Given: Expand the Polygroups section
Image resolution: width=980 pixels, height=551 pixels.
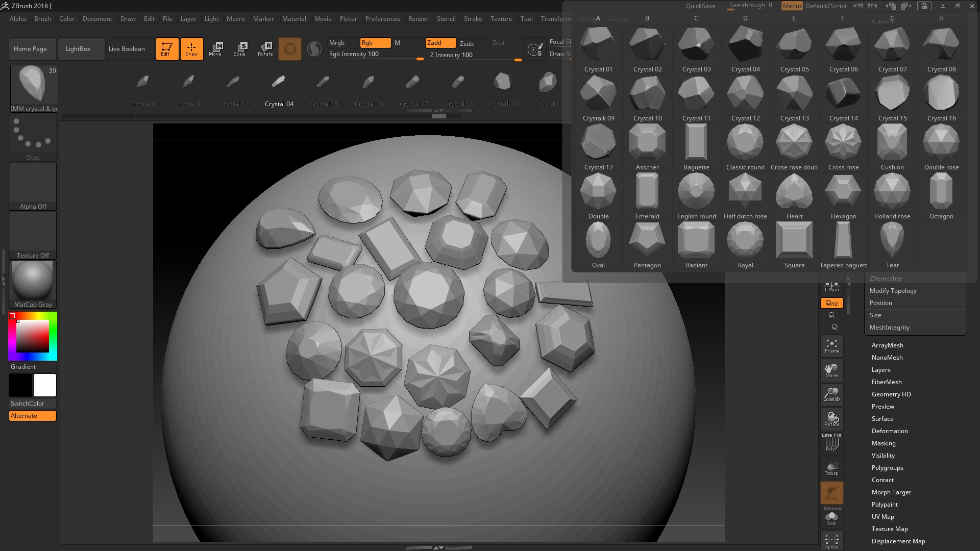Looking at the screenshot, I should coord(887,468).
